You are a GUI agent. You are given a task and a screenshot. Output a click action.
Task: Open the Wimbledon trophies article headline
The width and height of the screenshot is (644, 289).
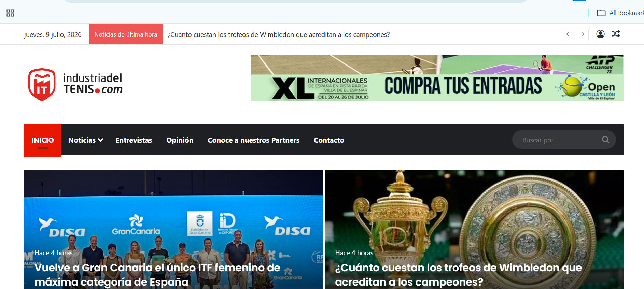[x=458, y=275]
